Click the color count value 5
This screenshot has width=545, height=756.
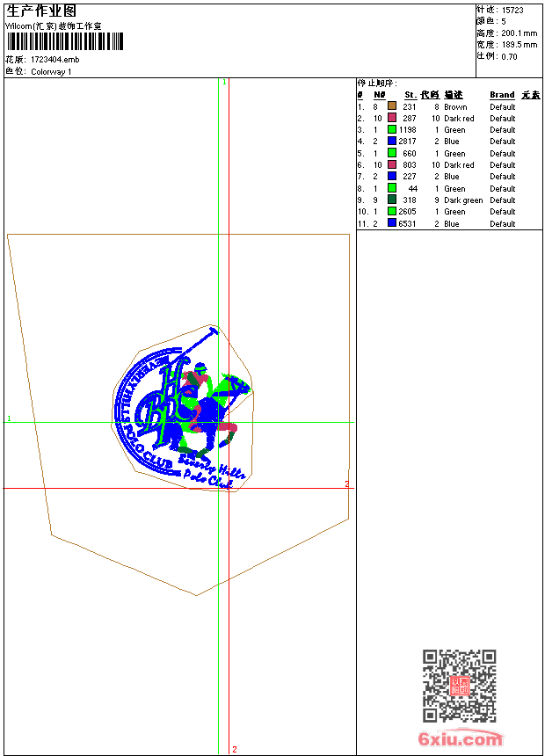(504, 22)
